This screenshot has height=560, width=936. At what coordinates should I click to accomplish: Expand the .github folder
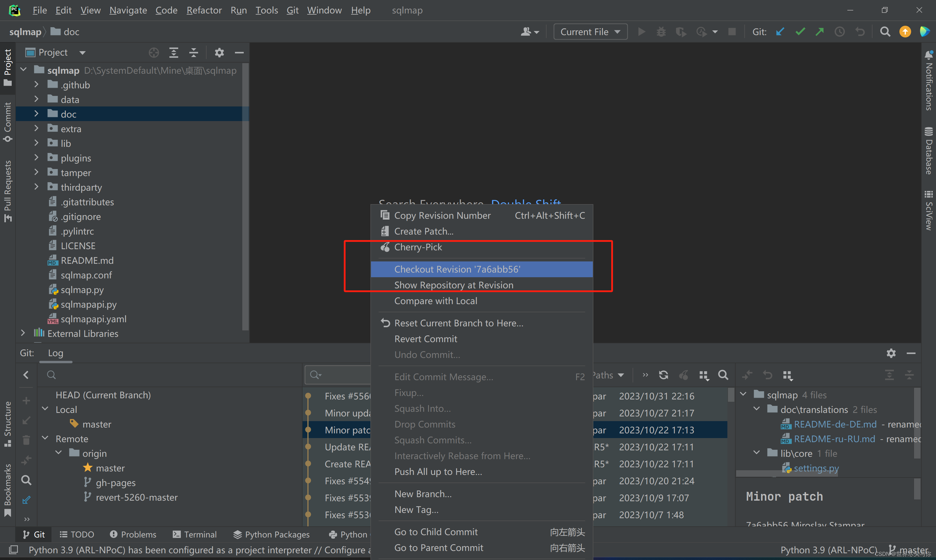click(36, 85)
